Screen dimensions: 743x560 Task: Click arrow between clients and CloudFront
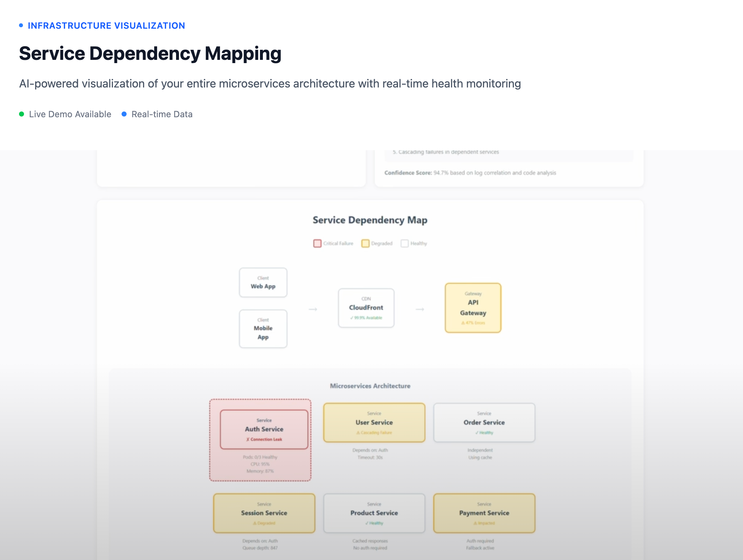pyautogui.click(x=313, y=309)
